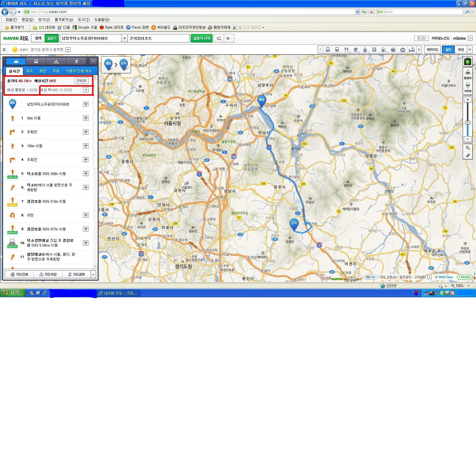Image resolution: width=476 pixels, height=453 pixels.
Task: Edit destination field 곤지암리조트
Action: click(x=158, y=38)
